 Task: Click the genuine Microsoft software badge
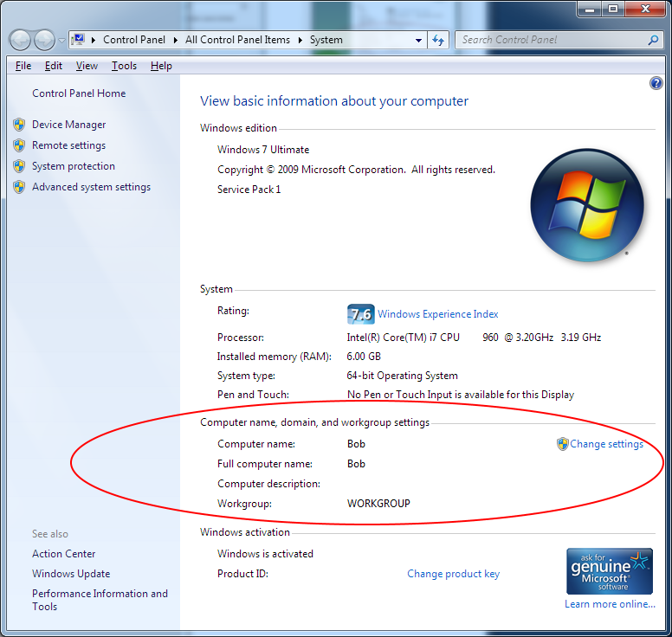coord(609,570)
